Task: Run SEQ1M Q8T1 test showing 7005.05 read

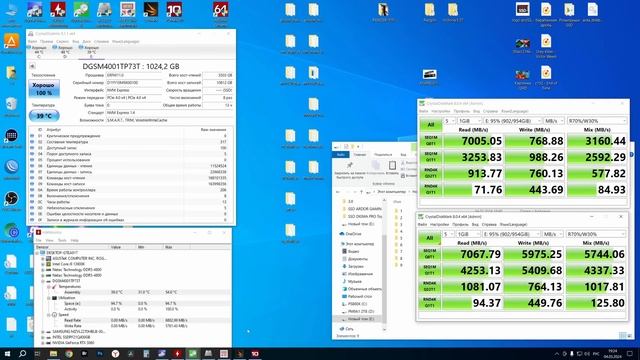Action: [431, 141]
